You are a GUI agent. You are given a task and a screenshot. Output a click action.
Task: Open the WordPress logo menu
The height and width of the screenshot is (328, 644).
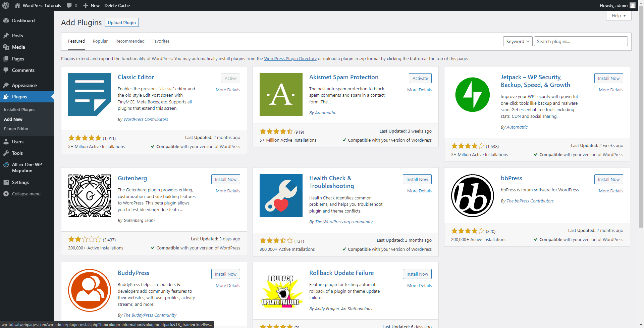point(6,5)
